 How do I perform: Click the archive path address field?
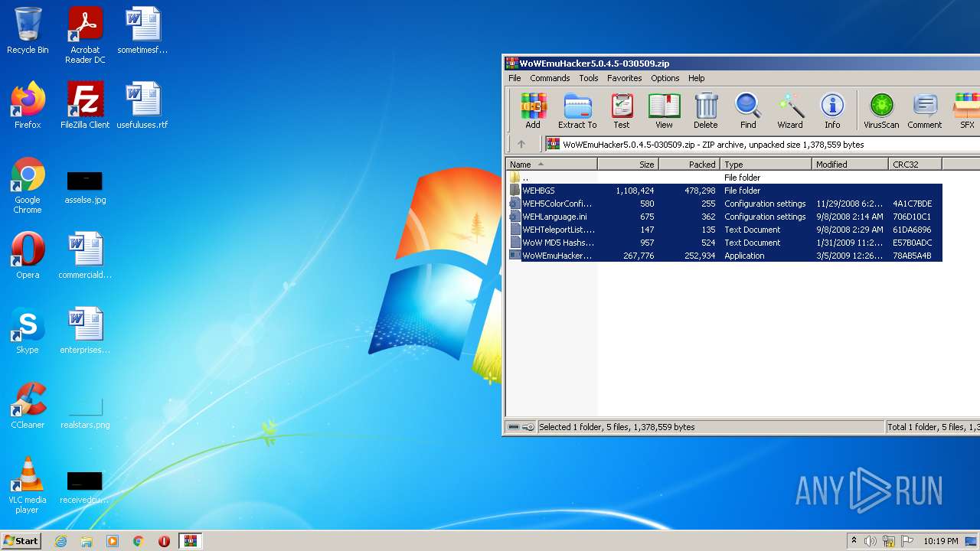tap(762, 144)
